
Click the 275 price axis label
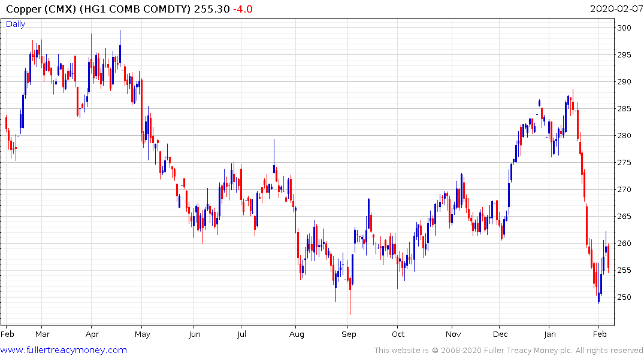click(624, 163)
